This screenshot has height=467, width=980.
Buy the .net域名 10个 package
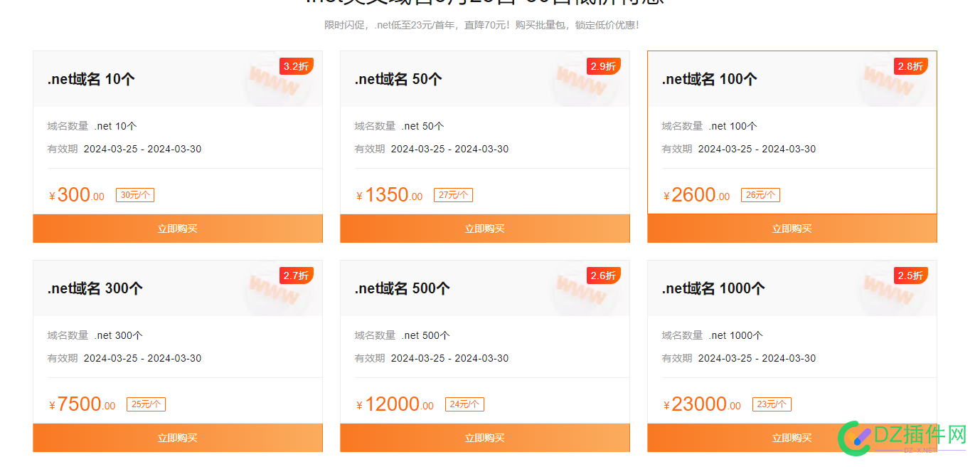(178, 229)
